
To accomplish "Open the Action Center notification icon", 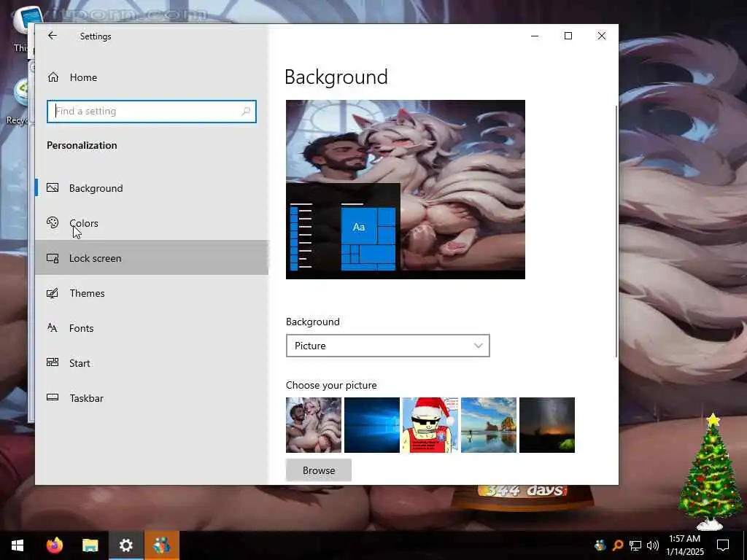I will pos(723,545).
